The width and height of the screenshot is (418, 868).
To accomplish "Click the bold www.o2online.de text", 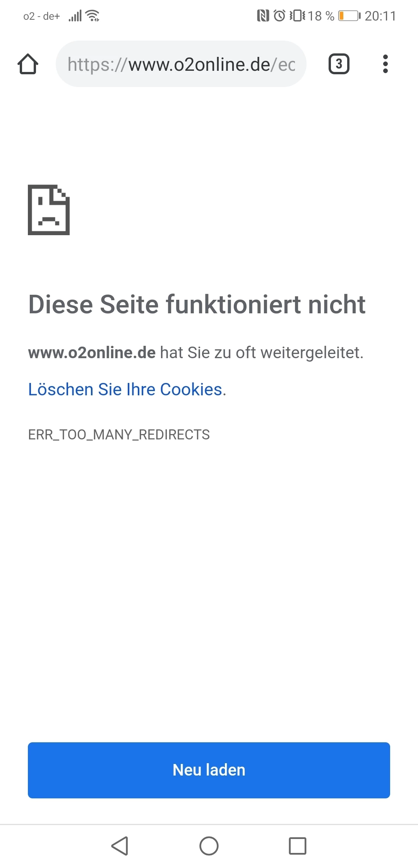I will (x=92, y=353).
